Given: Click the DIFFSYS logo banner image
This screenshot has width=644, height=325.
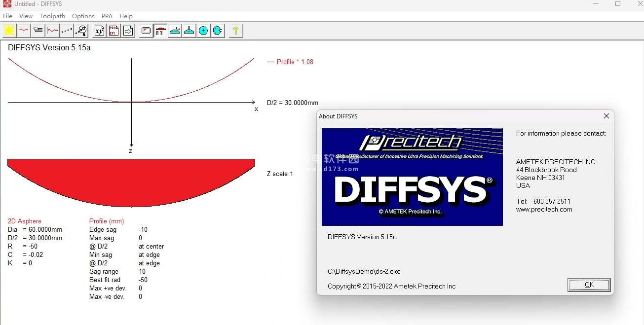Looking at the screenshot, I should [x=412, y=177].
